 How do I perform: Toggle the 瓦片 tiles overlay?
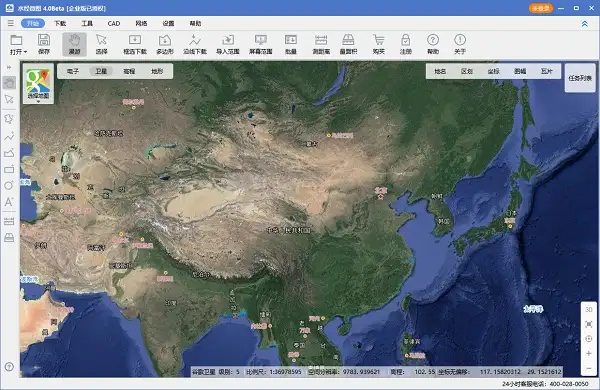click(x=547, y=71)
